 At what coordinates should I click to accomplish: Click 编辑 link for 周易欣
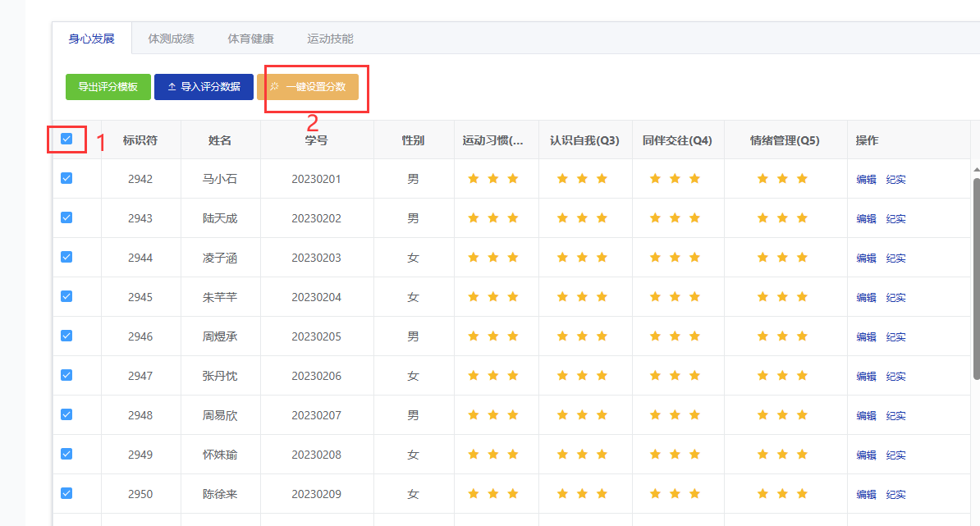866,415
